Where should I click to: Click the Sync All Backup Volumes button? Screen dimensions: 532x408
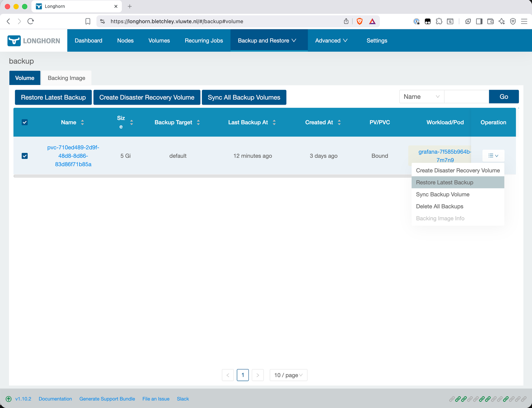click(x=244, y=97)
